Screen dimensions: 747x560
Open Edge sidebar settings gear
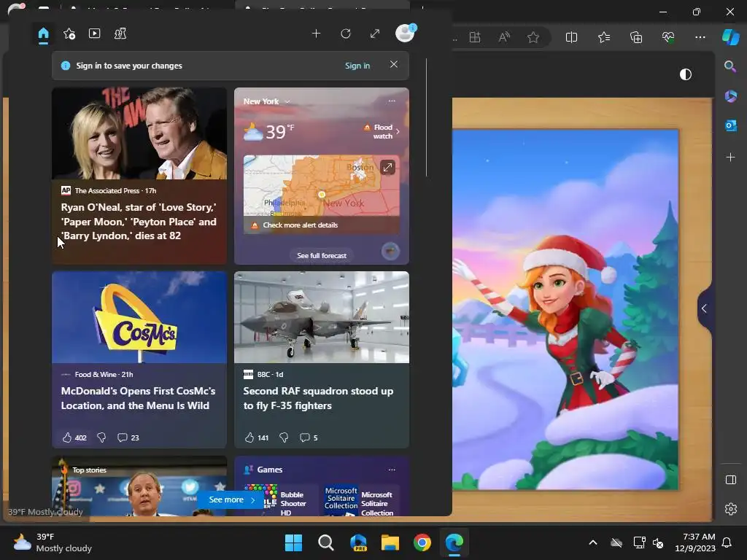[x=730, y=508]
